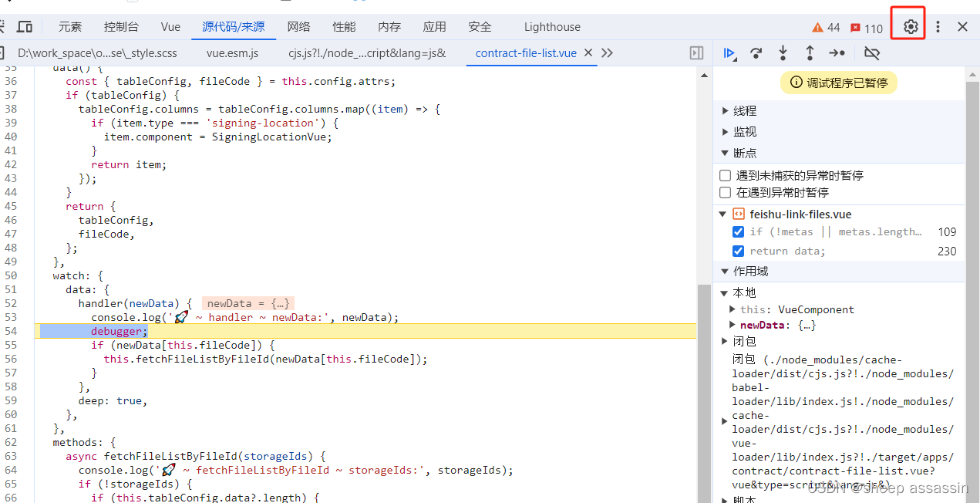Enable pause on uncaught exceptions

coord(725,175)
